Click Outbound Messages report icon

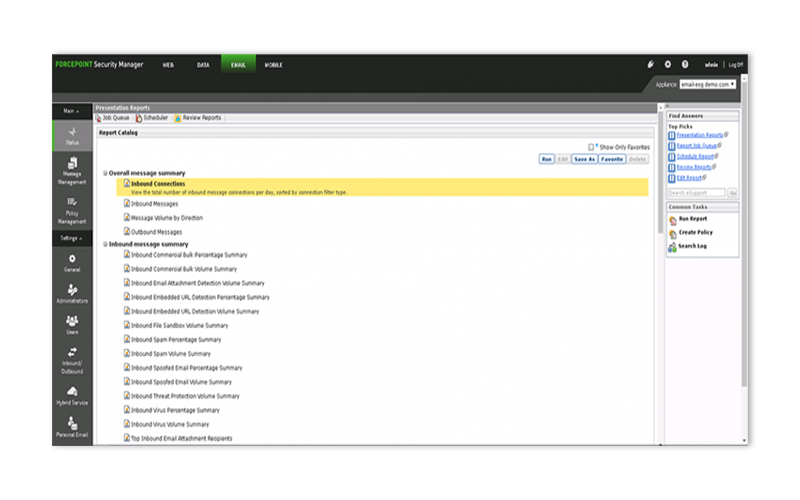click(x=127, y=232)
